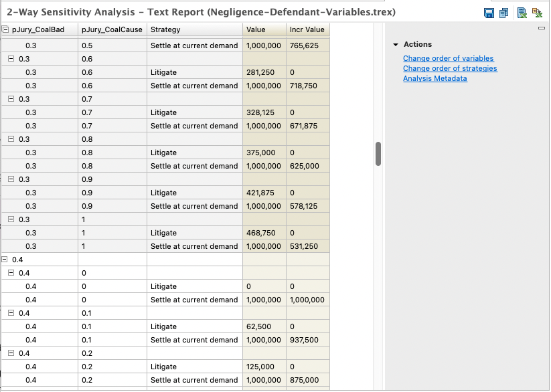The height and width of the screenshot is (392, 551).
Task: Open Change order of strategies link
Action: tap(450, 68)
